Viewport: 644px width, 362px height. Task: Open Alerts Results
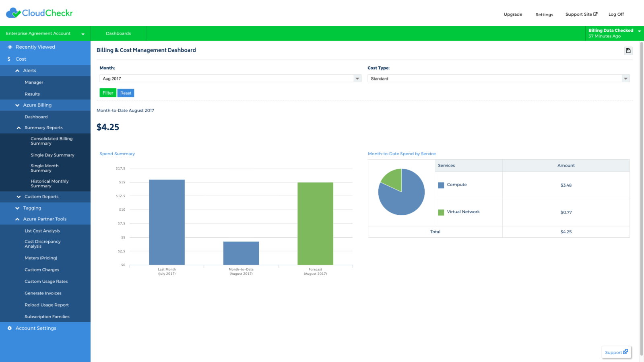pyautogui.click(x=32, y=94)
